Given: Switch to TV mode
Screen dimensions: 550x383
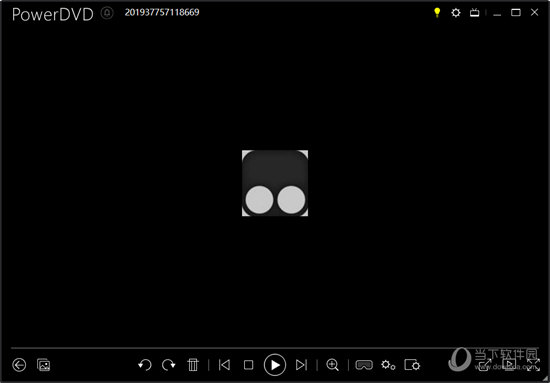Looking at the screenshot, I should pyautogui.click(x=475, y=13).
